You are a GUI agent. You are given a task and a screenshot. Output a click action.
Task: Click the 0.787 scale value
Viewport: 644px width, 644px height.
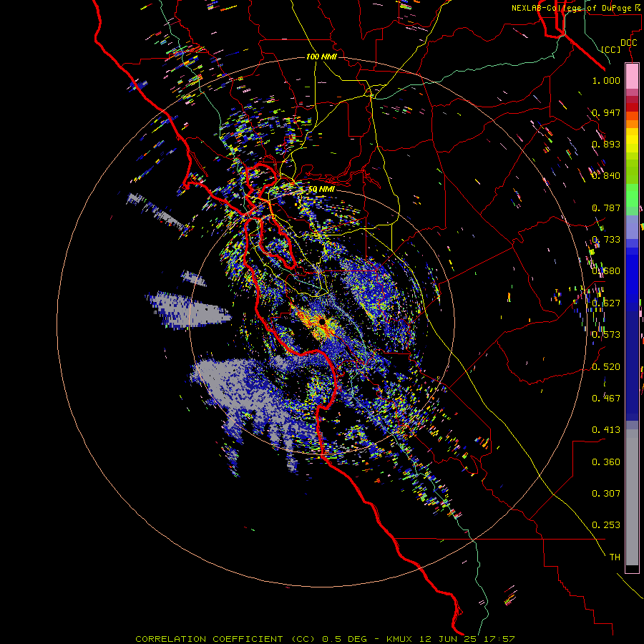pos(606,208)
